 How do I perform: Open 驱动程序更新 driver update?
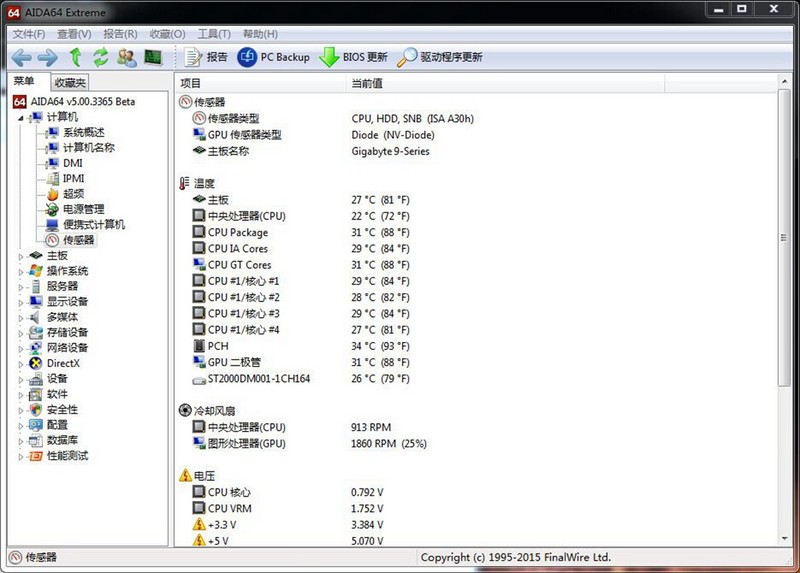click(439, 57)
